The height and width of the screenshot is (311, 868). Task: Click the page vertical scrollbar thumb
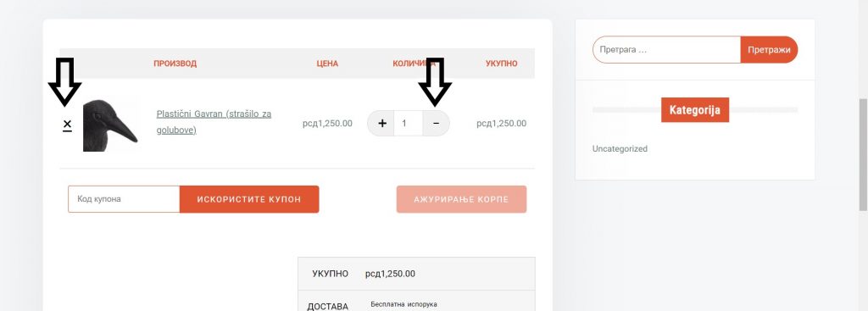click(862, 155)
